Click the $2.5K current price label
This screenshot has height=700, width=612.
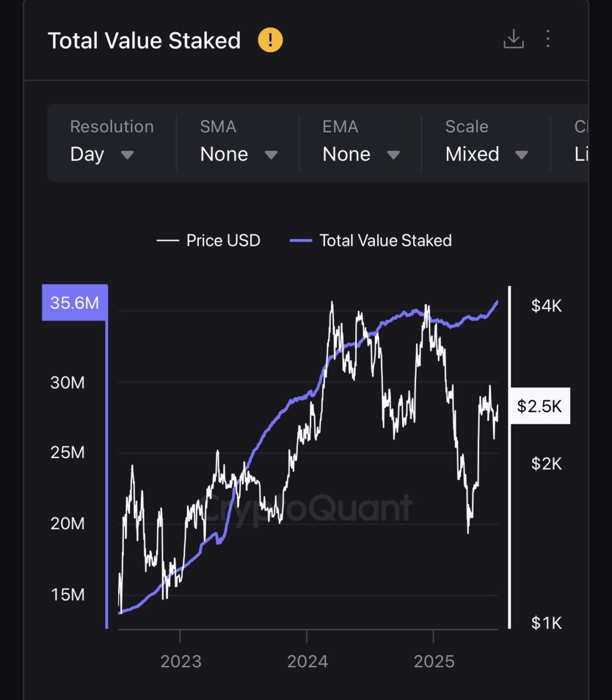539,406
